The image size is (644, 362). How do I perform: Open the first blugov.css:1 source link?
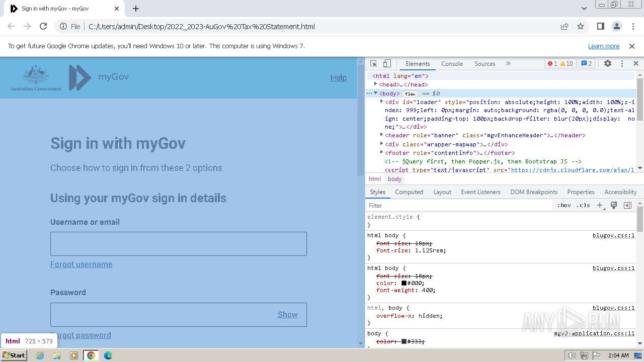tap(613, 235)
